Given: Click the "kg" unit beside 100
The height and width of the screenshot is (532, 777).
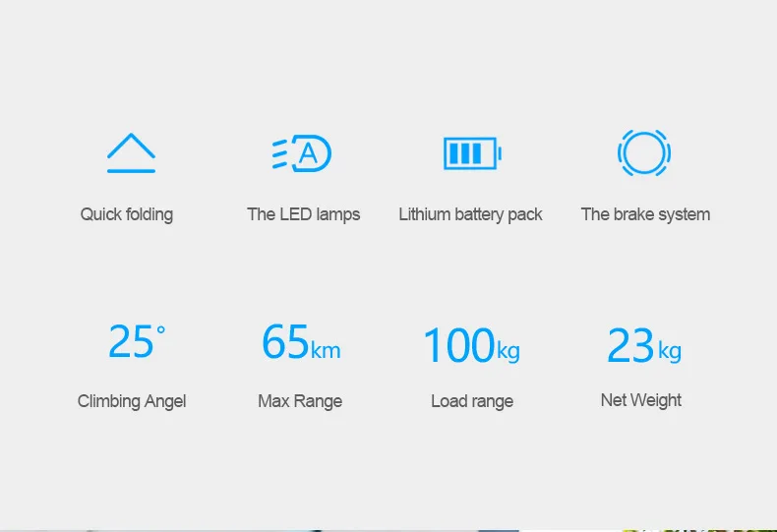Looking at the screenshot, I should coord(508,352).
